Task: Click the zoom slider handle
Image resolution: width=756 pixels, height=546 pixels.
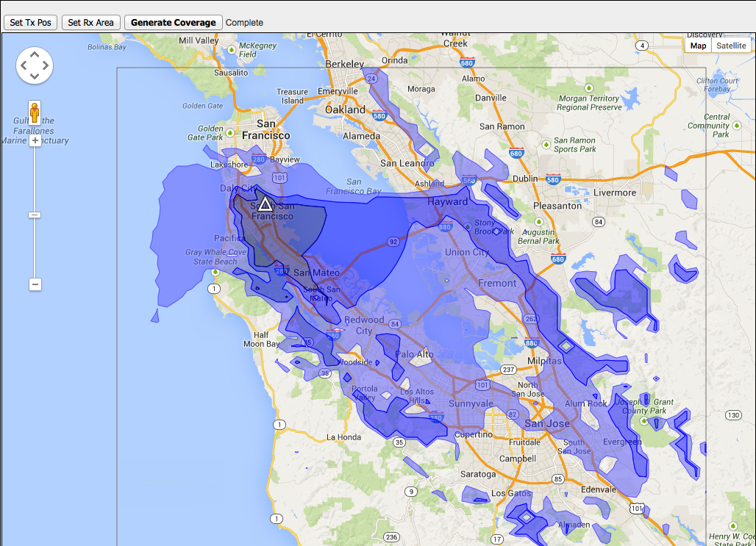Action: 35,215
